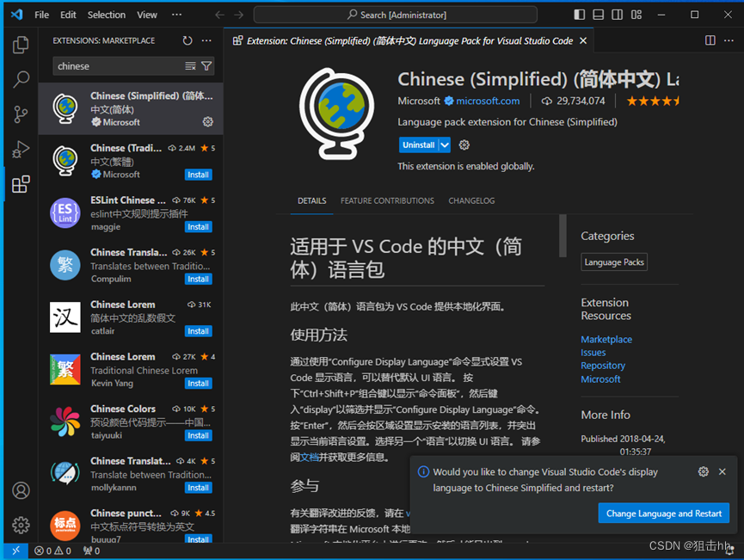Expand the Uninstall dropdown arrow
This screenshot has height=560, width=744.
pos(445,145)
